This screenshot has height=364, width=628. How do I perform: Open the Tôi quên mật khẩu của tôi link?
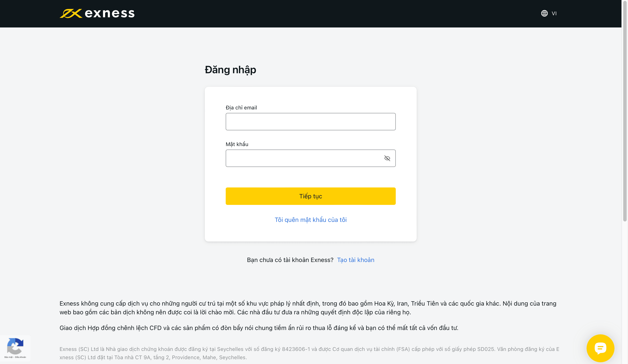click(x=311, y=220)
